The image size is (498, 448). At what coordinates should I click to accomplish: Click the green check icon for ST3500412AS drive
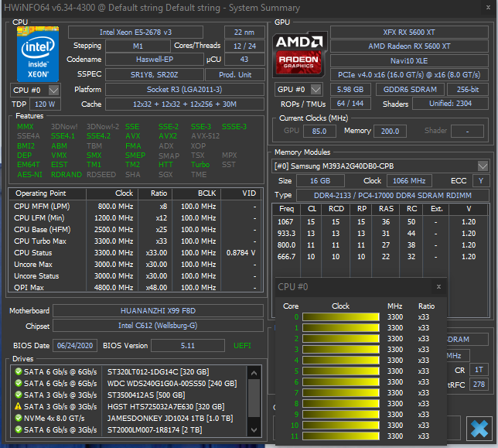[x=19, y=395]
